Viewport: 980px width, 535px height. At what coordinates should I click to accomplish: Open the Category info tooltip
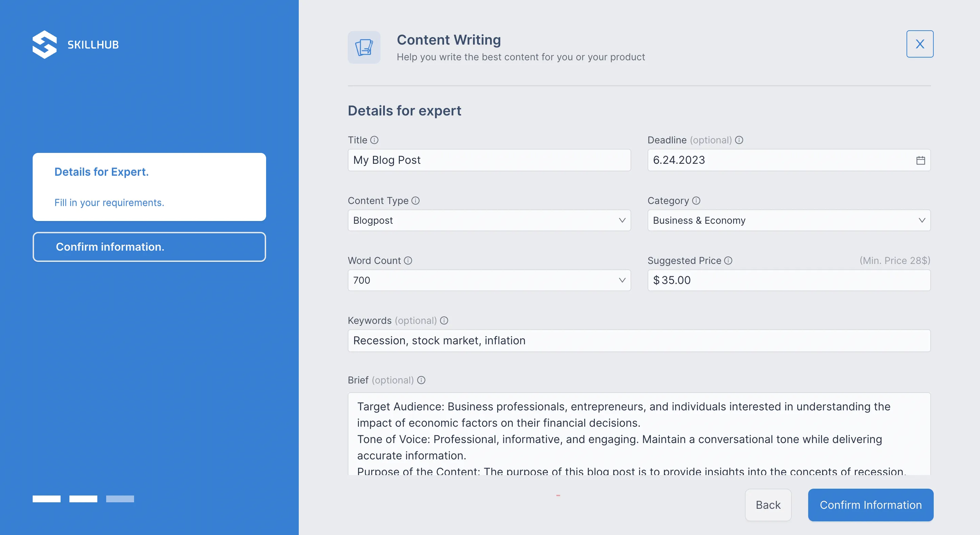pyautogui.click(x=696, y=201)
